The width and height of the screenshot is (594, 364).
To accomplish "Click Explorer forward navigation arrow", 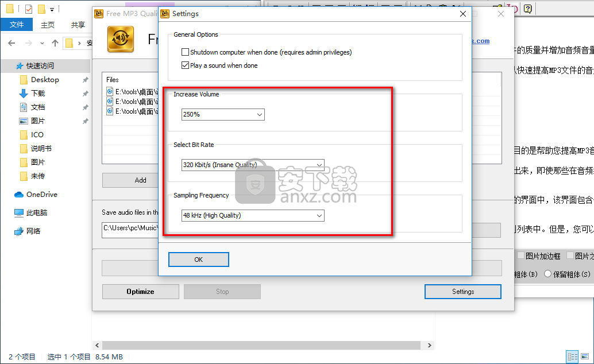I will click(x=28, y=43).
